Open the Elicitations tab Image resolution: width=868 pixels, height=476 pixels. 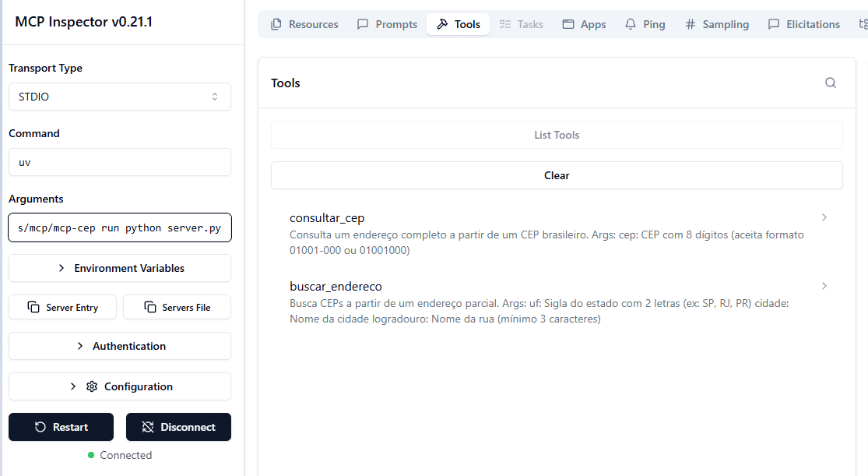pyautogui.click(x=803, y=24)
